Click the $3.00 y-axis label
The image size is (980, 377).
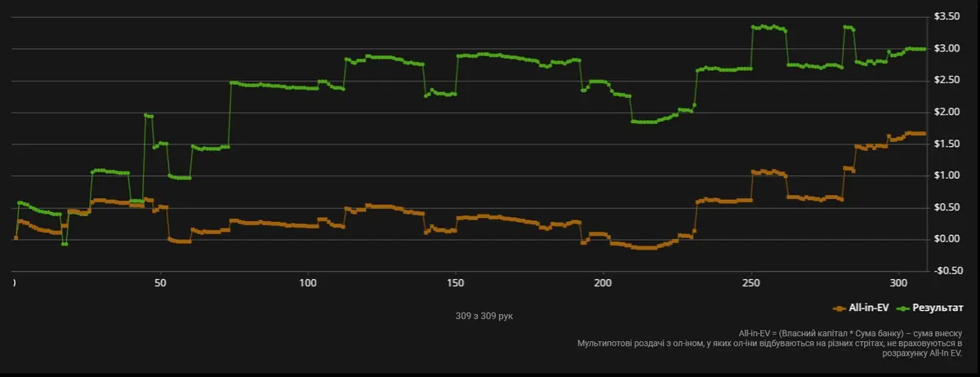[947, 49]
